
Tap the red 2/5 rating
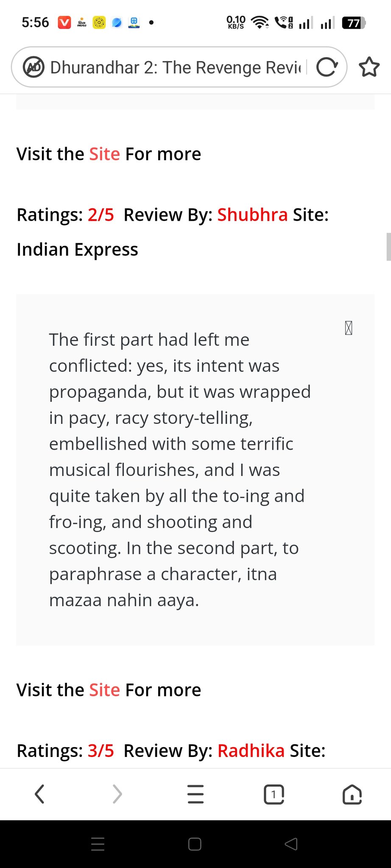(x=101, y=215)
